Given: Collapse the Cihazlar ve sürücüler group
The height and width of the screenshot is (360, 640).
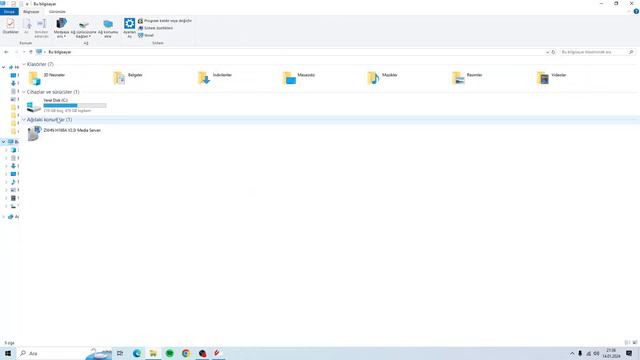Looking at the screenshot, I should (x=24, y=92).
